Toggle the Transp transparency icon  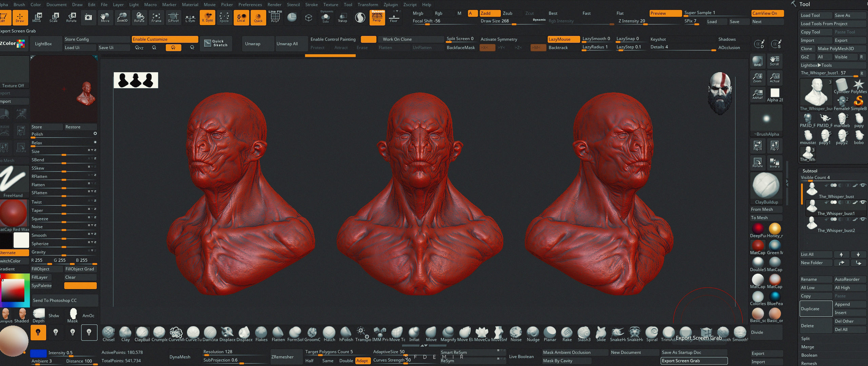(x=342, y=17)
